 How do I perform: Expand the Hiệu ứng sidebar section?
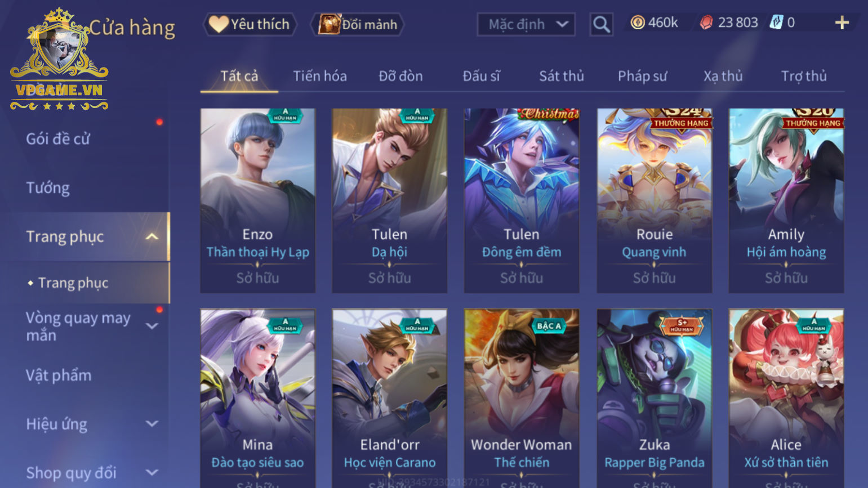pyautogui.click(x=152, y=423)
